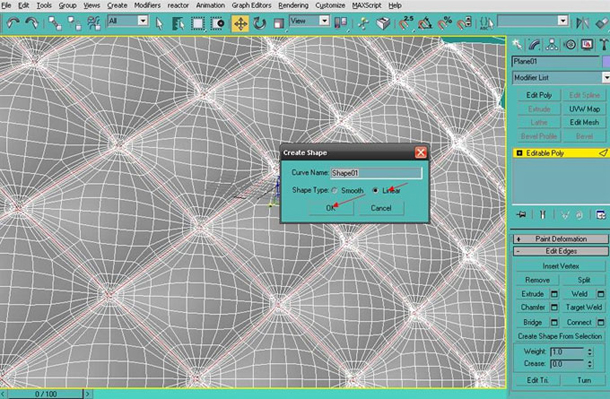Open Chamfer settings box in Edit Edges
610x399 pixels.
tap(554, 308)
